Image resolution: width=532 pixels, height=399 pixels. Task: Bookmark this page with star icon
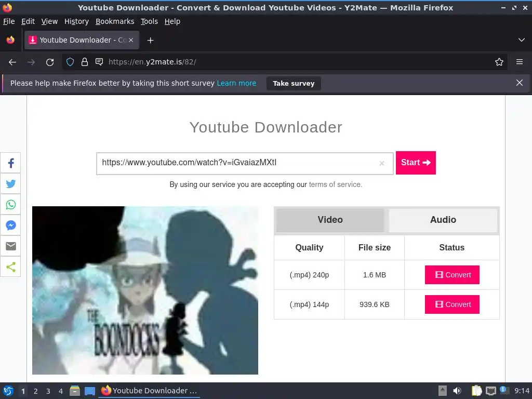tap(499, 62)
